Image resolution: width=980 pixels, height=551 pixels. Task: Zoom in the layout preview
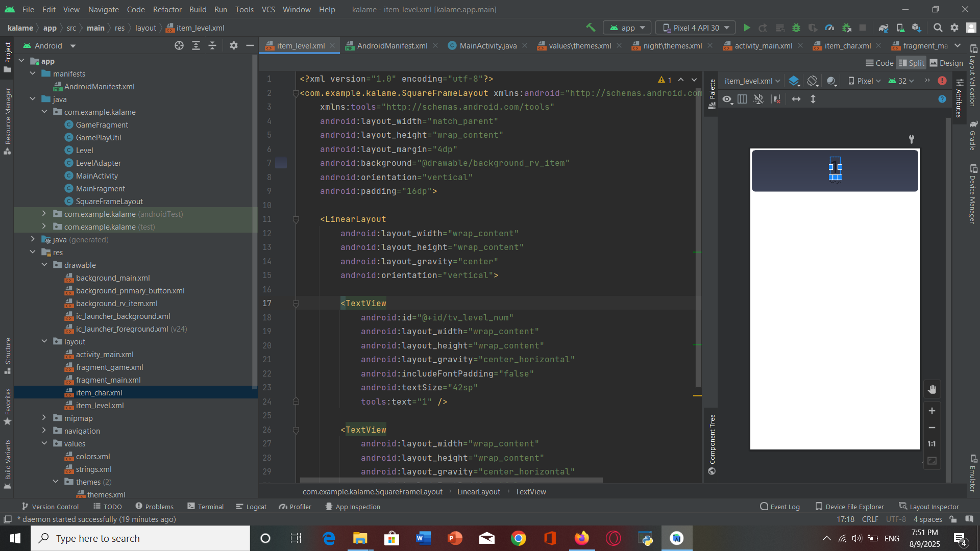click(x=932, y=411)
